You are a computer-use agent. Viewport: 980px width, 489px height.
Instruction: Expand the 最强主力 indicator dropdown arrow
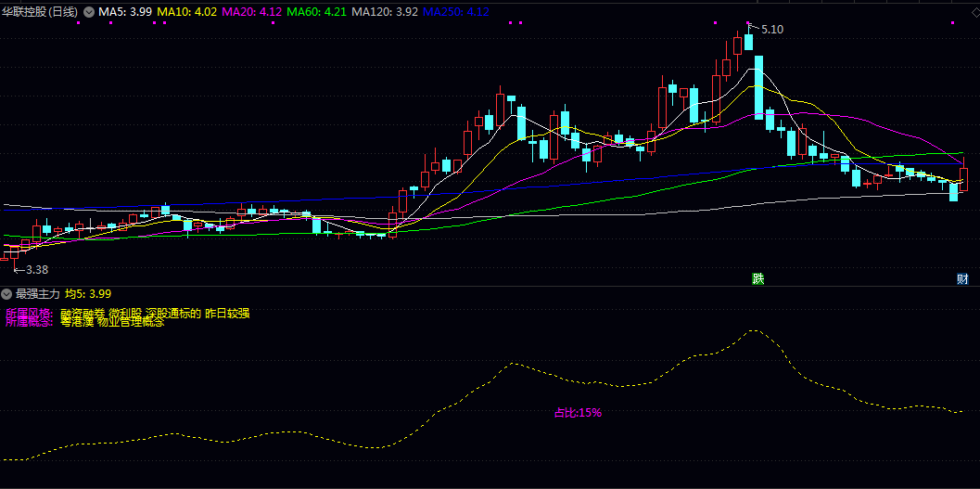(x=6, y=293)
